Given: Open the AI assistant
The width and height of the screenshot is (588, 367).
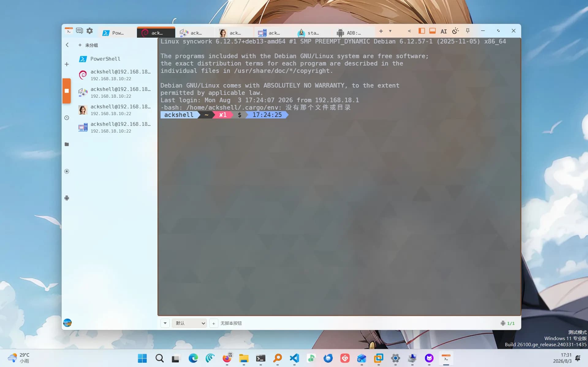Looking at the screenshot, I should tap(444, 31).
